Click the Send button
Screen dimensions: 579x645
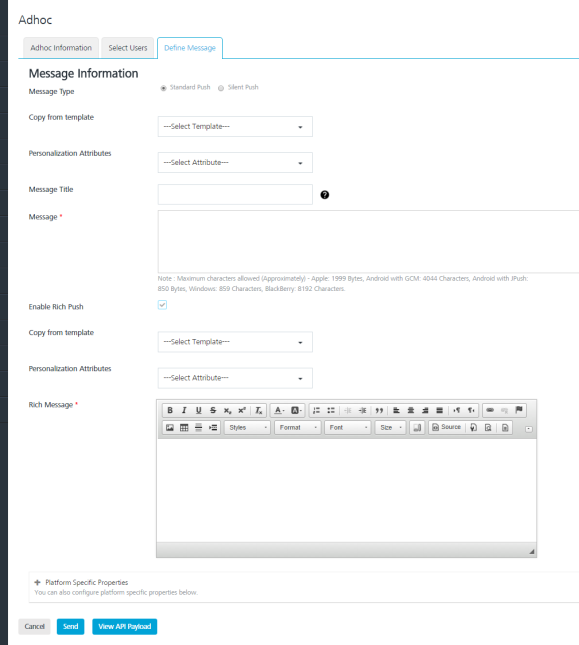pos(70,626)
